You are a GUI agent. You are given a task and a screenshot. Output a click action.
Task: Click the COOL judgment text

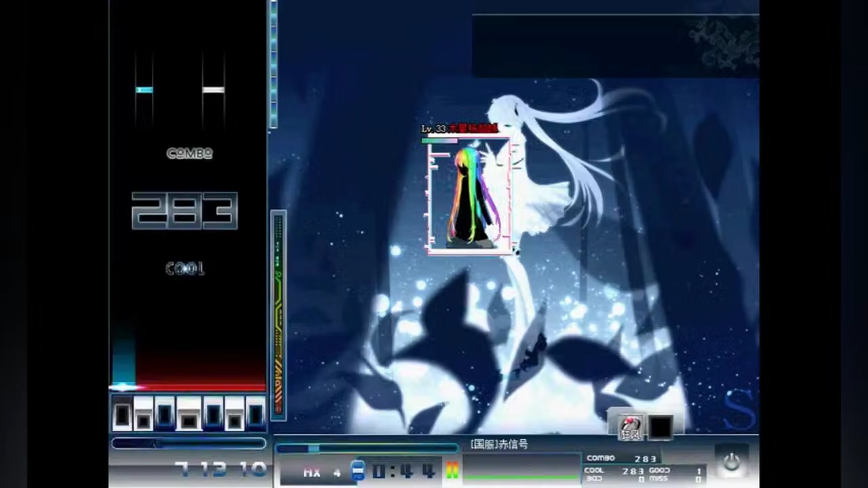[x=185, y=269]
